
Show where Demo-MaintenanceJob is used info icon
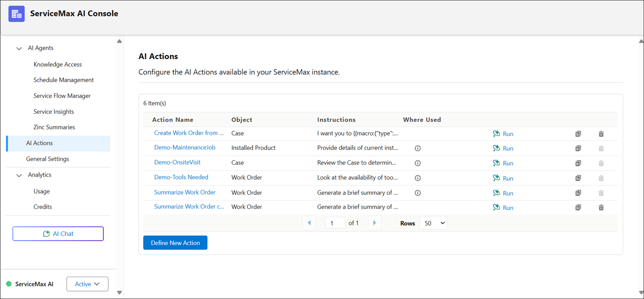click(x=418, y=148)
